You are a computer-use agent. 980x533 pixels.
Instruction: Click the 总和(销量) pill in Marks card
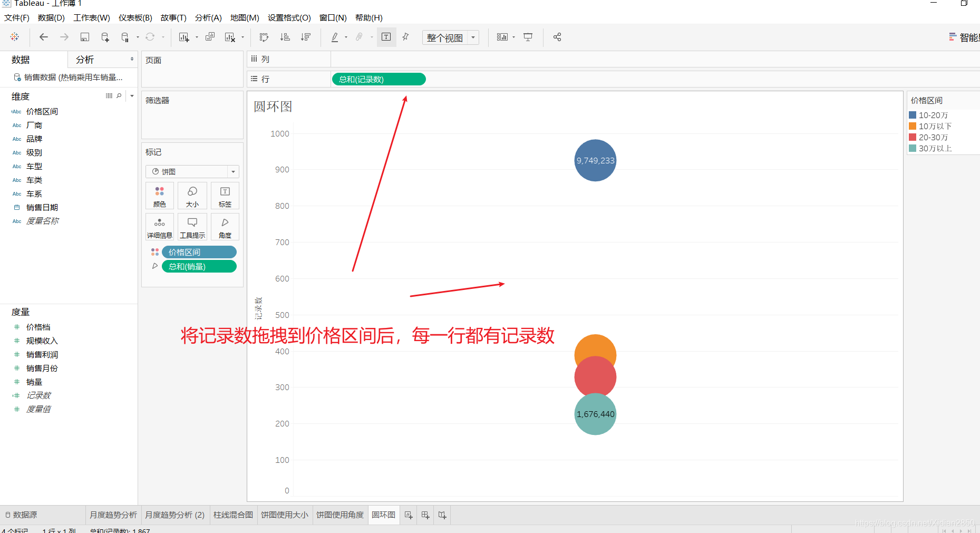pyautogui.click(x=199, y=266)
